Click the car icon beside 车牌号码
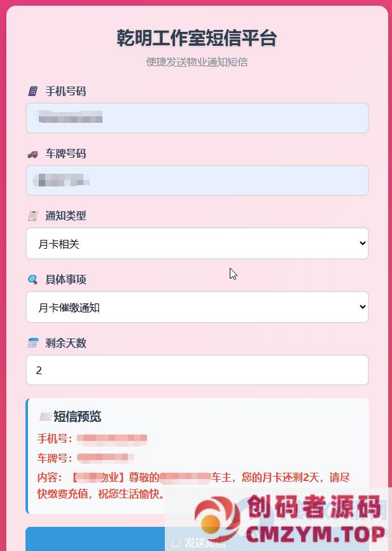This screenshot has width=392, height=551. coord(32,154)
